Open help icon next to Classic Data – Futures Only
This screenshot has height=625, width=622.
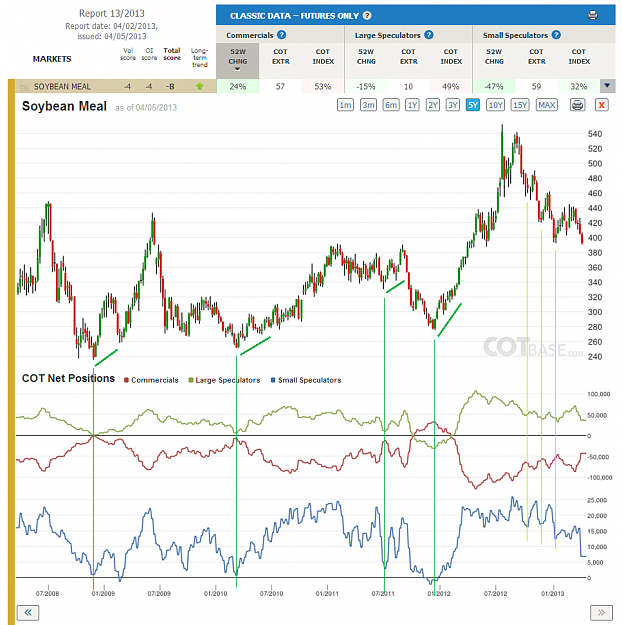(x=367, y=16)
